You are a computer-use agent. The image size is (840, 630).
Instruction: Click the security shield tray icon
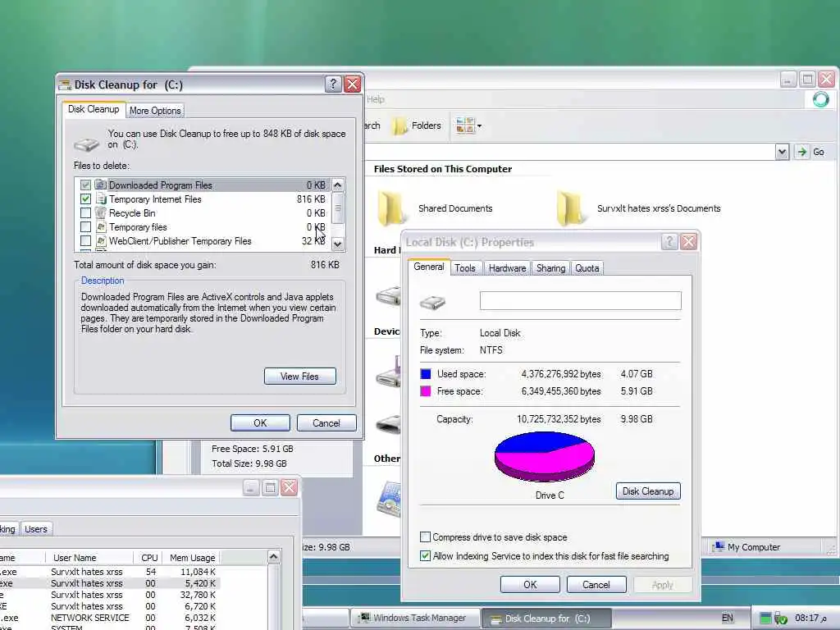pos(781,619)
